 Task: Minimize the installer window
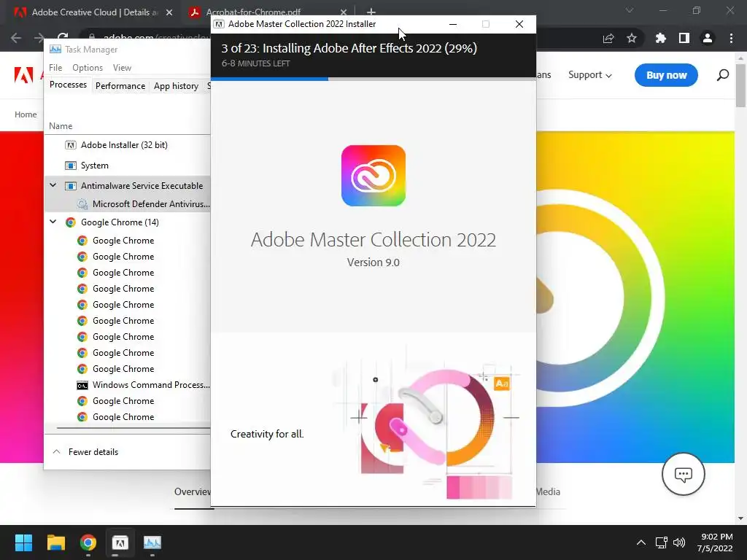click(453, 24)
